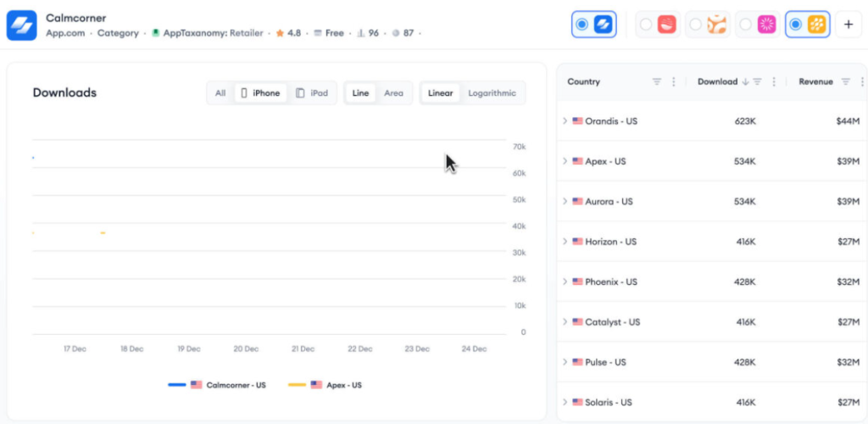Click the plus icon to add app
Screen dimensions: 868x424
[x=849, y=25]
